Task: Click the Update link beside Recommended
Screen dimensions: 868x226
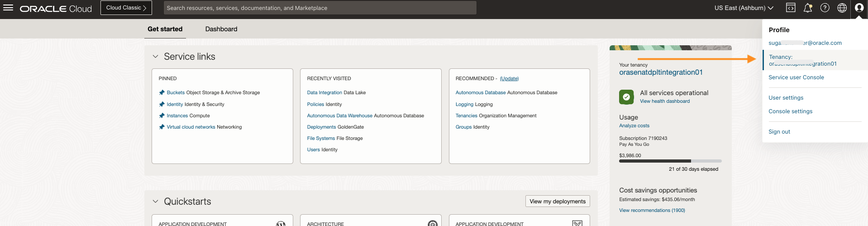Action: click(509, 79)
